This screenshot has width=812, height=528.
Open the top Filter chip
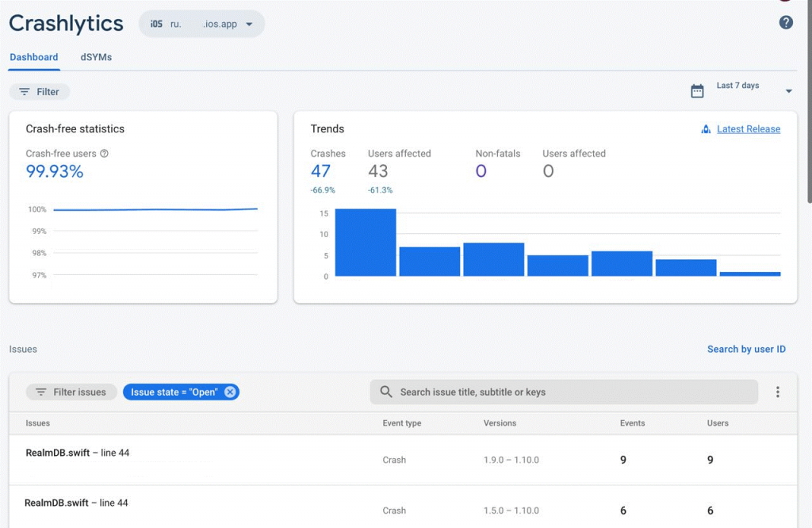[x=40, y=92]
